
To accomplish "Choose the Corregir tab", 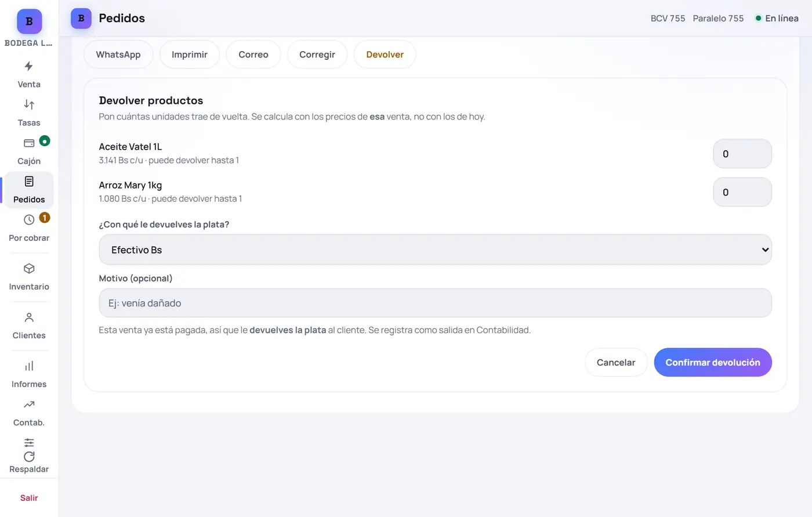I will tap(317, 55).
